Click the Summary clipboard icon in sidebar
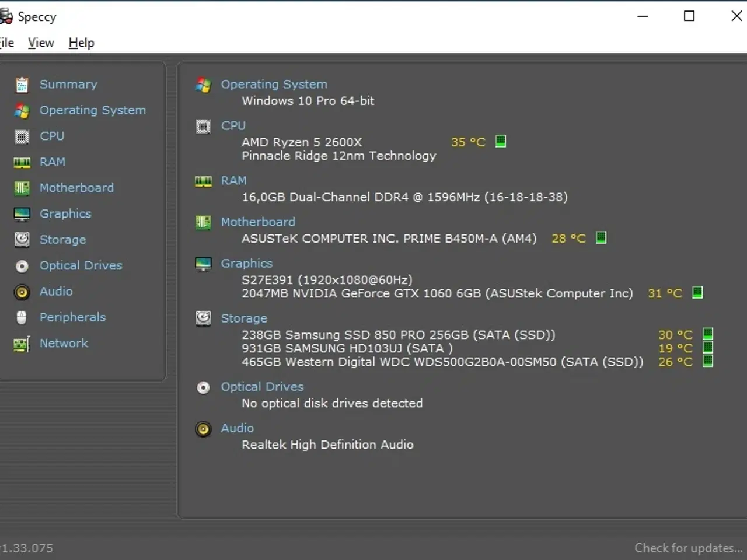 pos(22,85)
